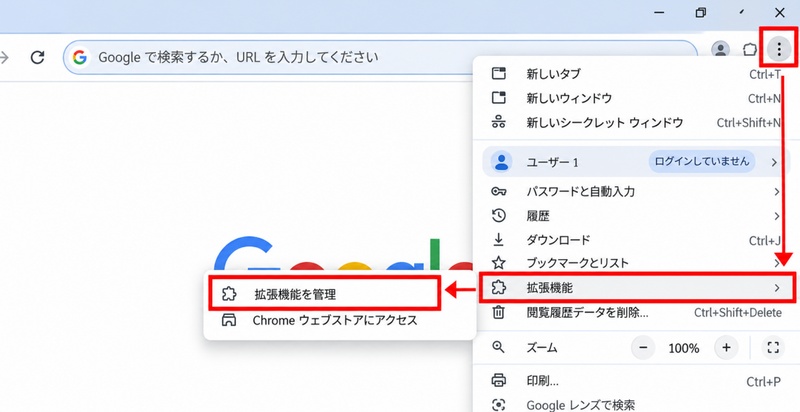Expand the ユーザー 1 submenu chevron
The image size is (800, 412).
[774, 162]
